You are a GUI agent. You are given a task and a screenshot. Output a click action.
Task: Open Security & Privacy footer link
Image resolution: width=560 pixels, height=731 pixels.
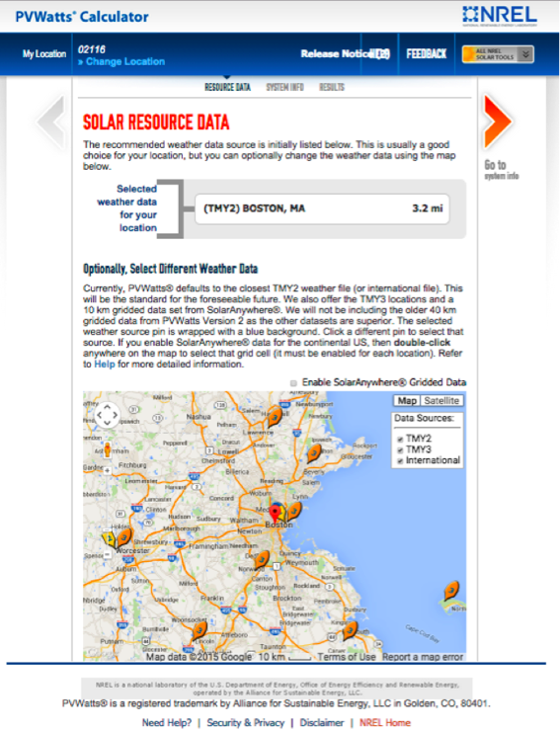coord(246,723)
